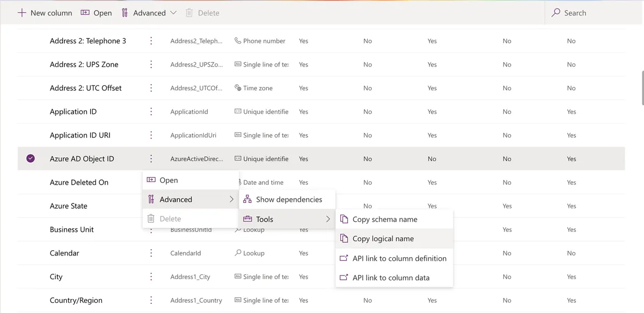Open more options for Address 2: UPS Zone

click(151, 64)
